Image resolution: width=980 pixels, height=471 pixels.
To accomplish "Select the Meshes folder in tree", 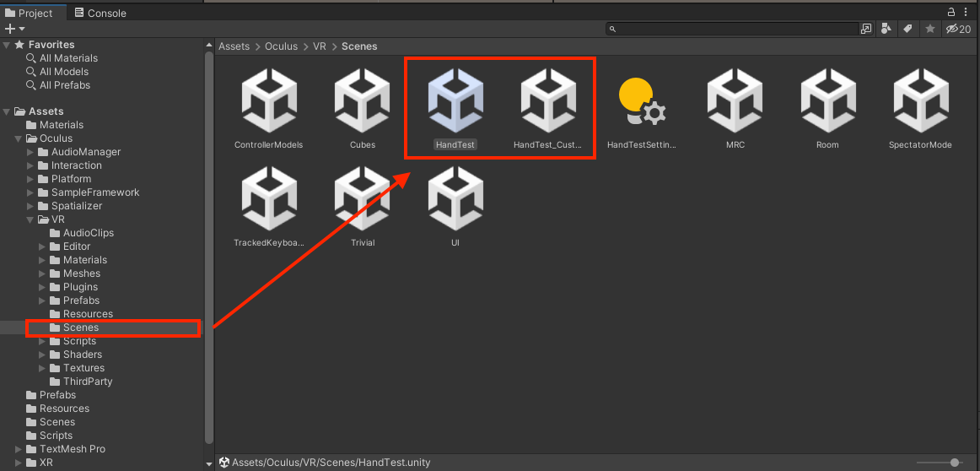I will coord(75,273).
